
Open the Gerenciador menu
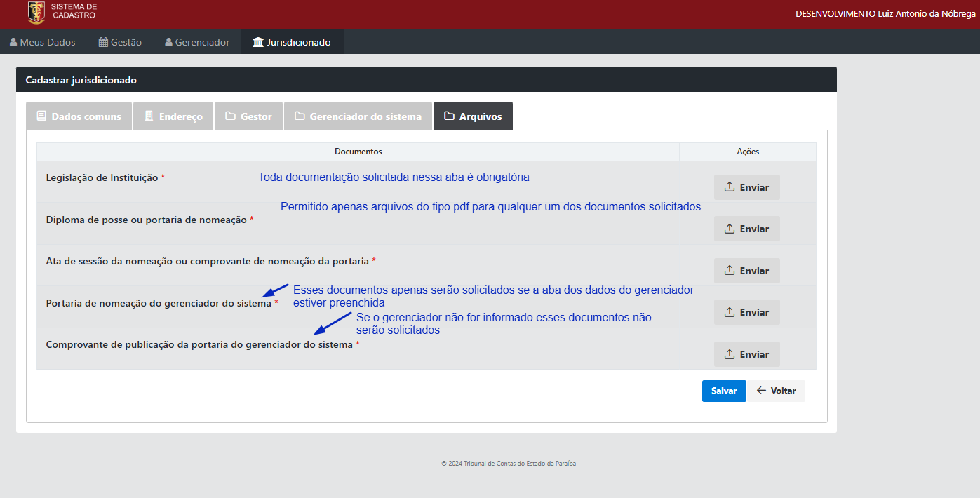pyautogui.click(x=197, y=42)
